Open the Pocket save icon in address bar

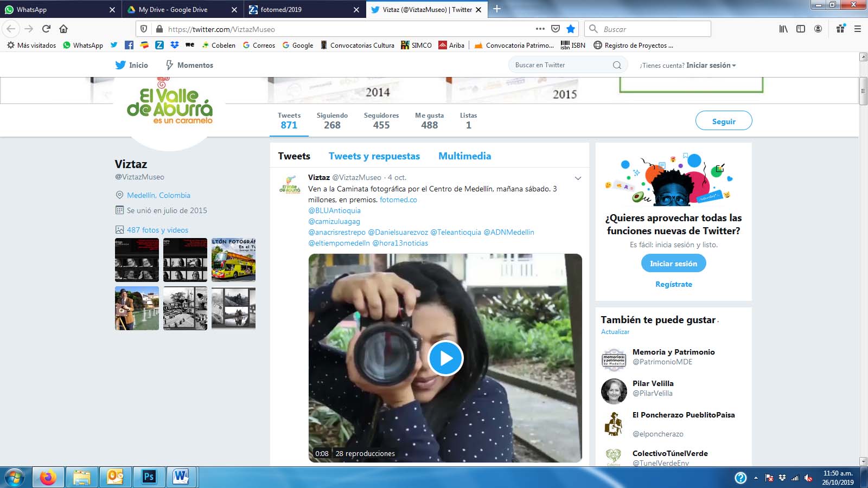556,29
